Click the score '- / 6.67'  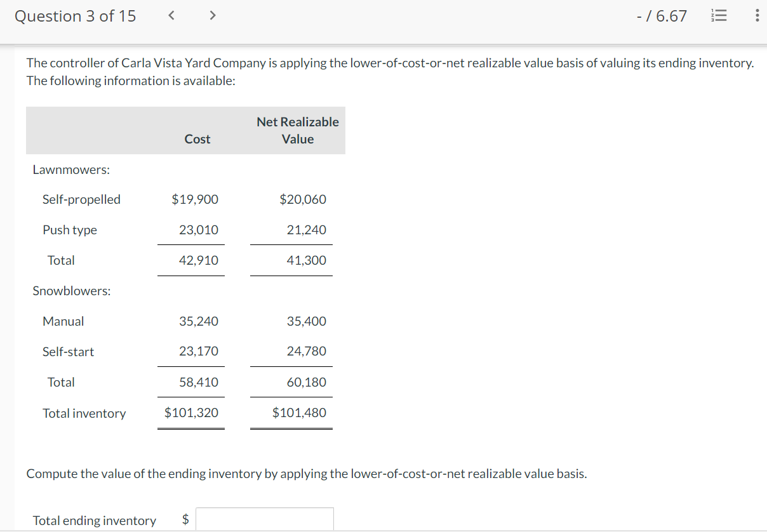tap(662, 16)
